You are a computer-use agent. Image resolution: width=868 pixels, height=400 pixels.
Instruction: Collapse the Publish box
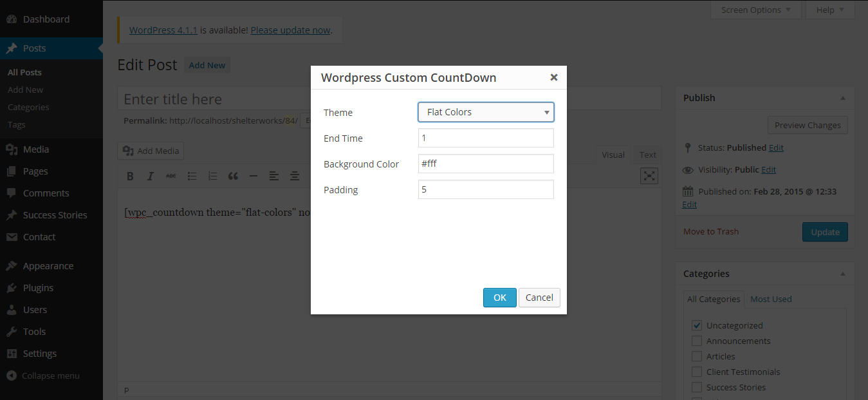click(x=842, y=98)
